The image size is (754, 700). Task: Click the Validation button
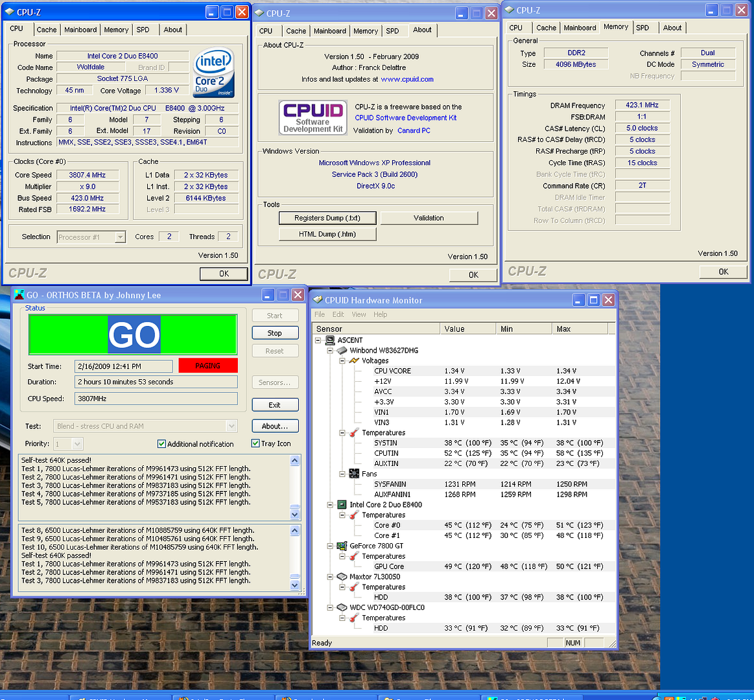429,218
